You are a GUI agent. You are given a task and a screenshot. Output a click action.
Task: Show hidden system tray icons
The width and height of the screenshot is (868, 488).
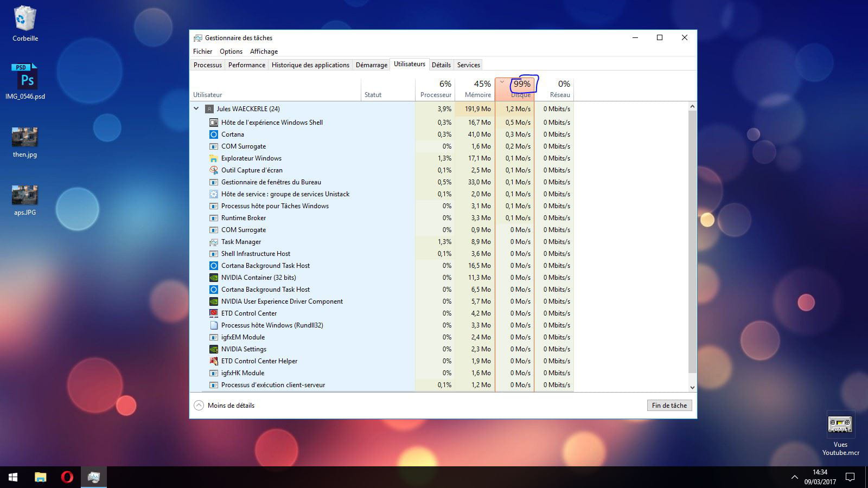(794, 477)
